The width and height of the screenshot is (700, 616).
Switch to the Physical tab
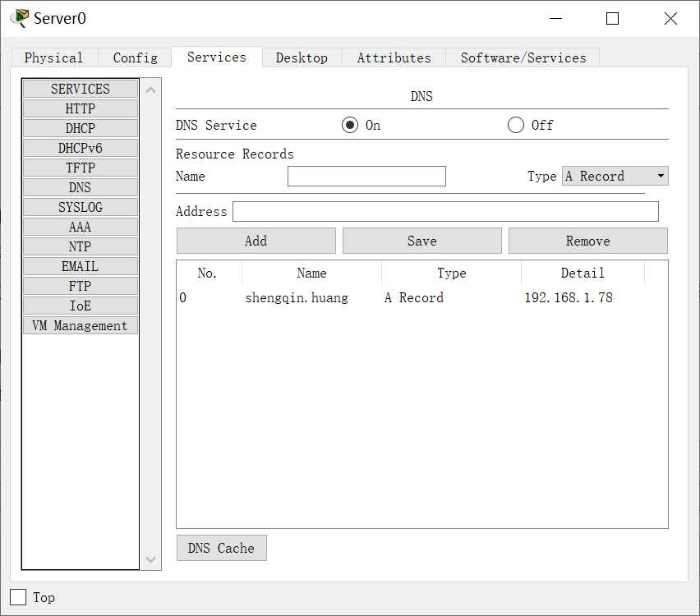pyautogui.click(x=53, y=57)
